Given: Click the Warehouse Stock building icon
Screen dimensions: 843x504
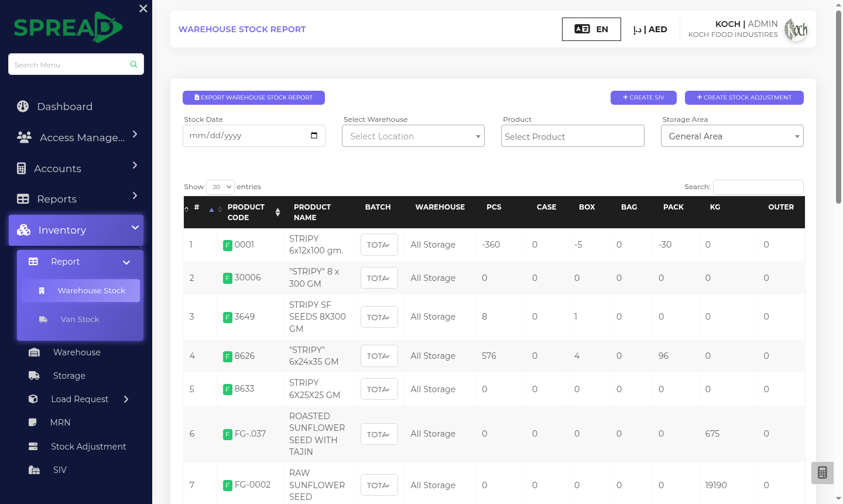Looking at the screenshot, I should (42, 291).
